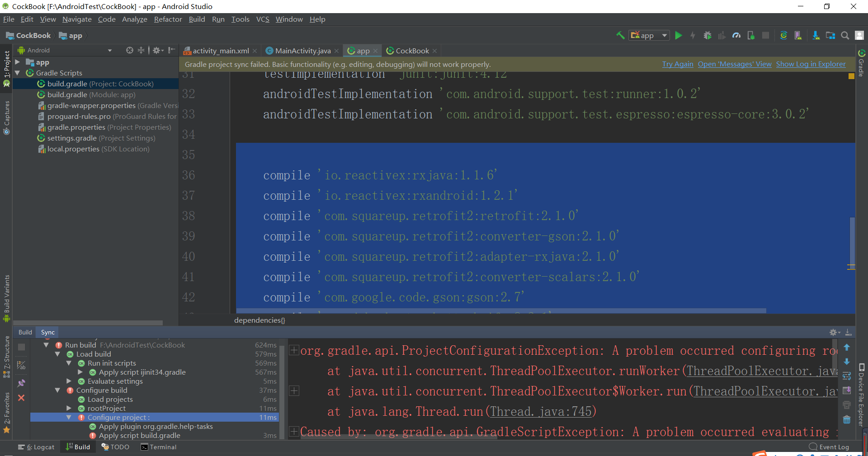This screenshot has height=456, width=868.
Task: Toggle view with the ab icon in Build panel
Action: point(21,365)
